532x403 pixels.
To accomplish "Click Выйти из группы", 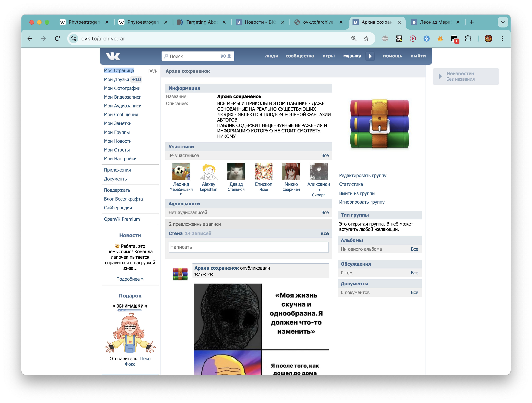I will coord(357,193).
